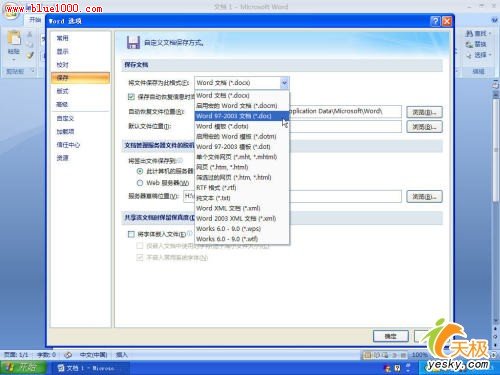
Task: Select the Web 服务器 radio button
Action: [x=140, y=183]
